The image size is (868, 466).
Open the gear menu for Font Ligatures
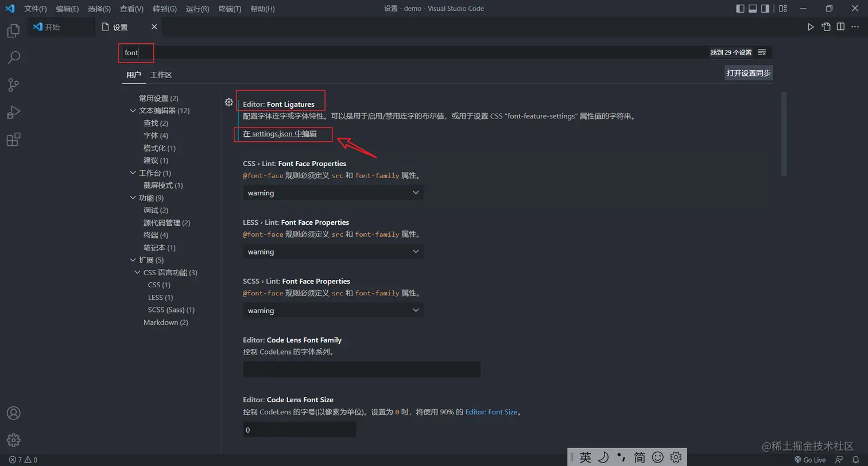point(229,102)
